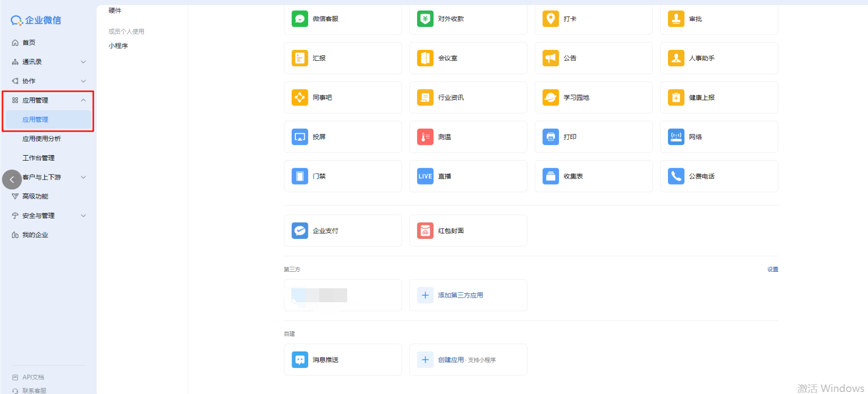Go to 应用使用分析 in sidebar
This screenshot has height=394, width=868.
(x=41, y=139)
